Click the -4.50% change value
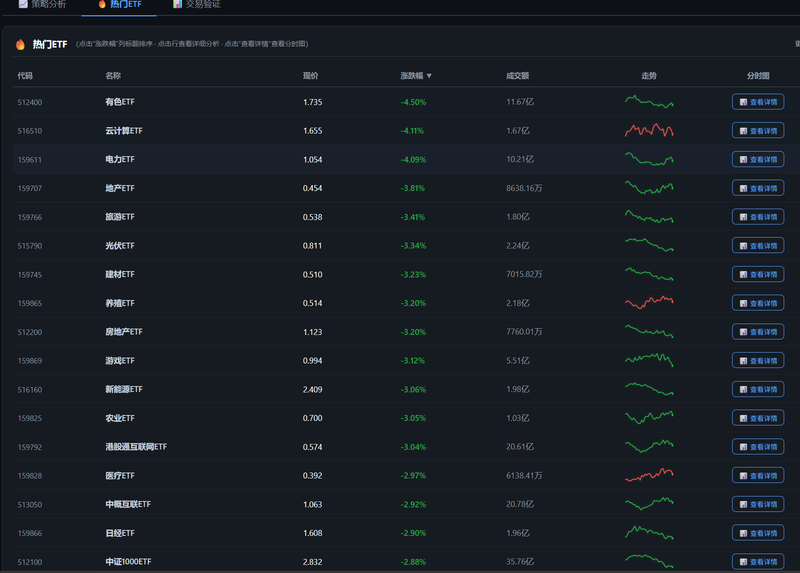The width and height of the screenshot is (800, 573). pos(413,102)
